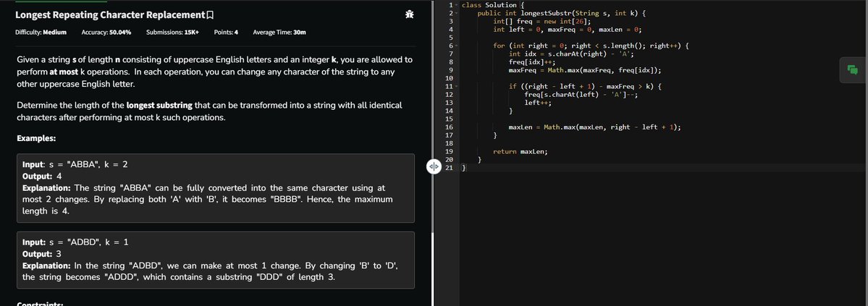Image resolution: width=868 pixels, height=306 pixels.
Task: Click the first example input s = "ABBA"
Action: click(75, 164)
